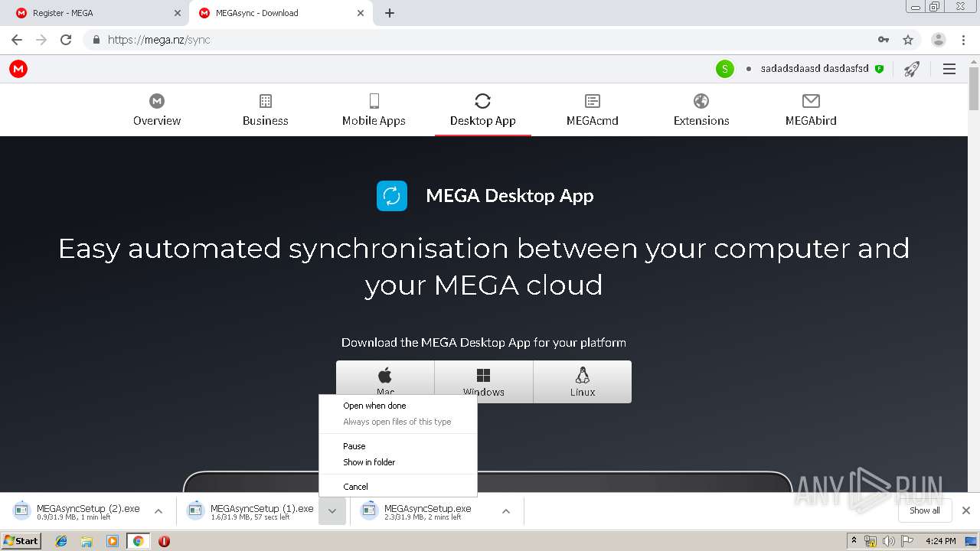Download the Mac version
The height and width of the screenshot is (551, 980).
point(385,382)
